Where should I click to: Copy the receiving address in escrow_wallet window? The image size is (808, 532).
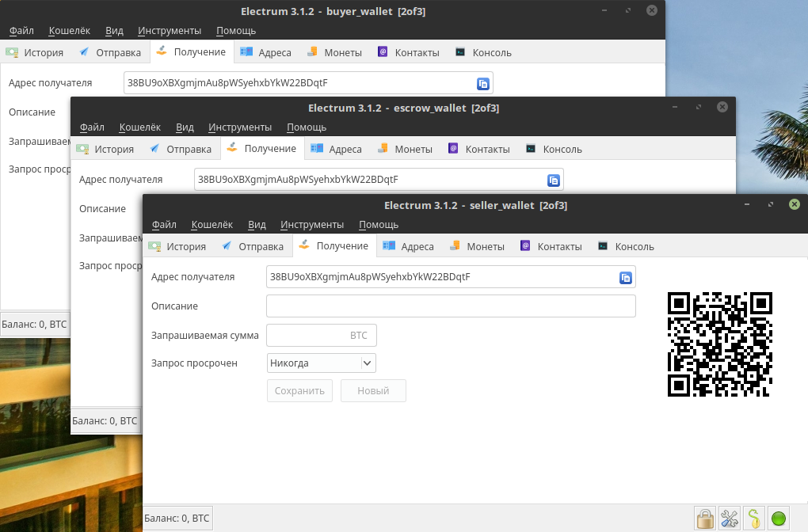[554, 180]
